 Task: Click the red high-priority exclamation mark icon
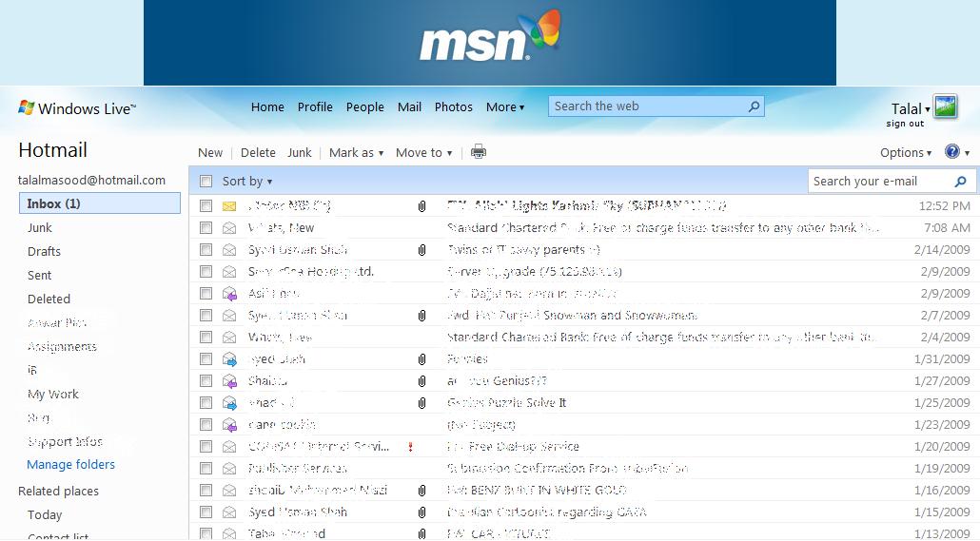[x=410, y=447]
